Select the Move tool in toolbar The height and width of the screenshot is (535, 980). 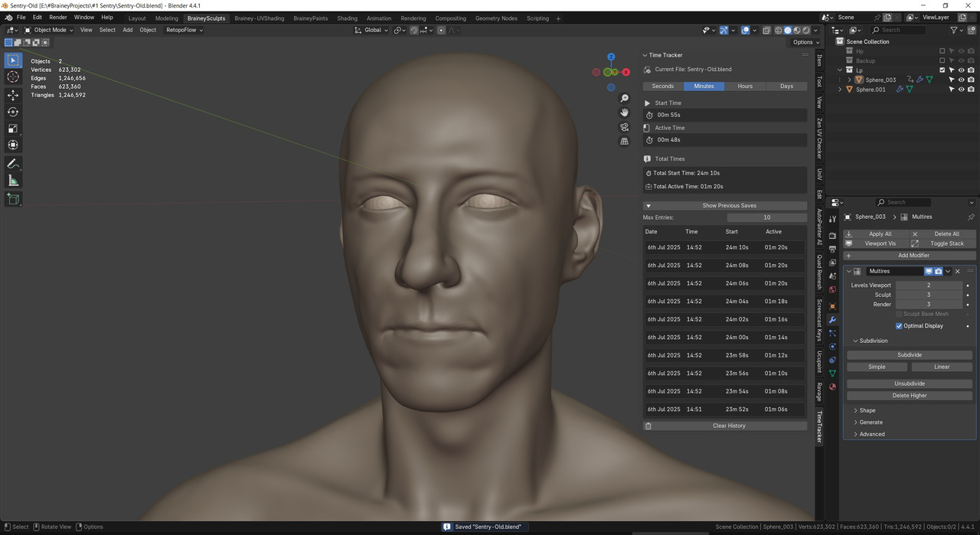click(x=13, y=95)
